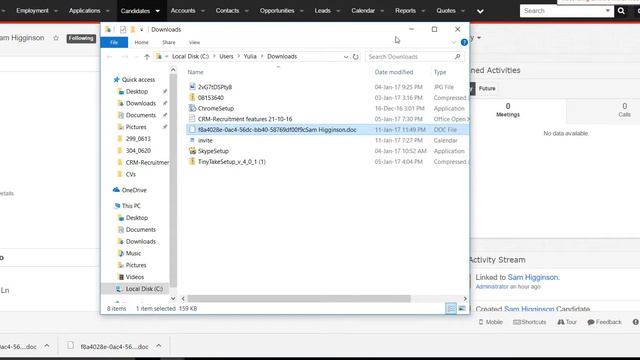Open the help icon in File Explorer
The width and height of the screenshot is (640, 360).
tap(464, 42)
